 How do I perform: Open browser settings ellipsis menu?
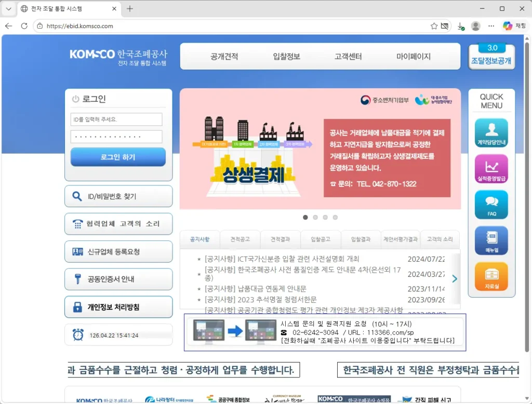pos(491,26)
